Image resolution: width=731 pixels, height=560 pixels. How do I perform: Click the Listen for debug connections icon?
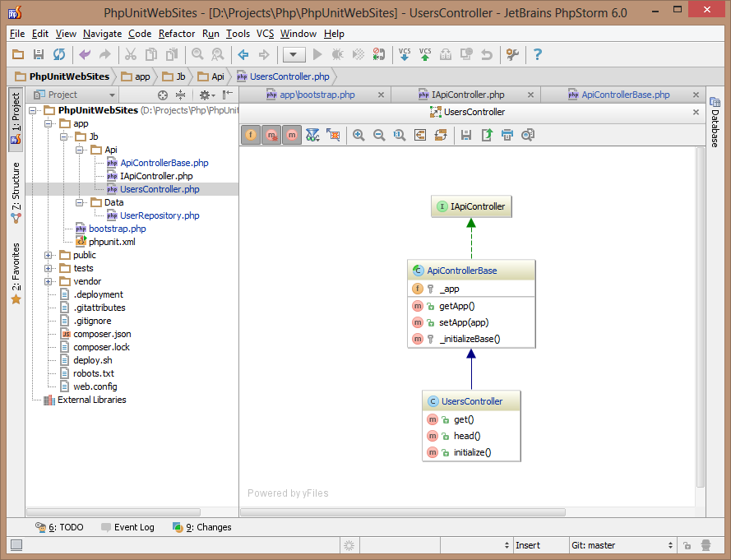click(x=378, y=54)
